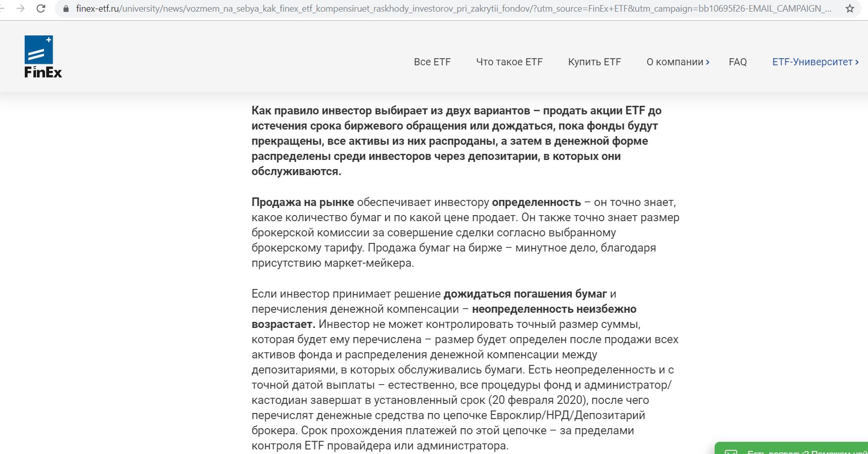The width and height of the screenshot is (868, 454).
Task: Click the bold 'Продажа на рынке' text
Action: pos(303,202)
